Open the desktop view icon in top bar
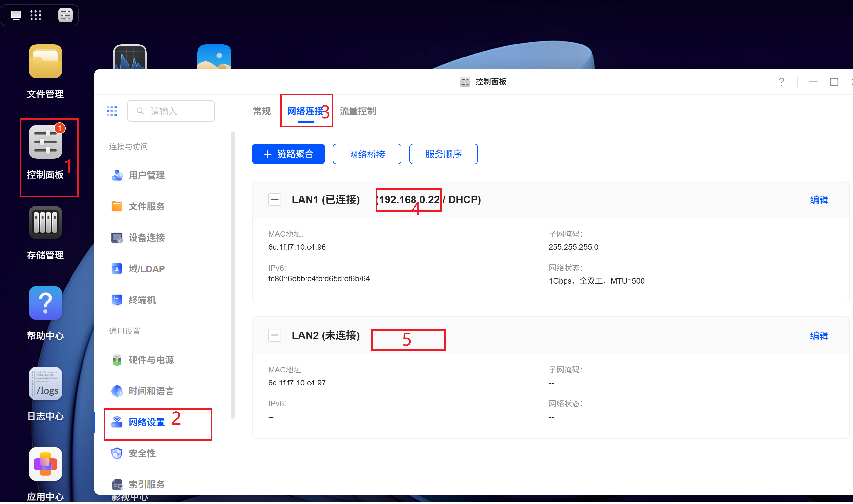This screenshot has height=504, width=853. pyautogui.click(x=16, y=15)
